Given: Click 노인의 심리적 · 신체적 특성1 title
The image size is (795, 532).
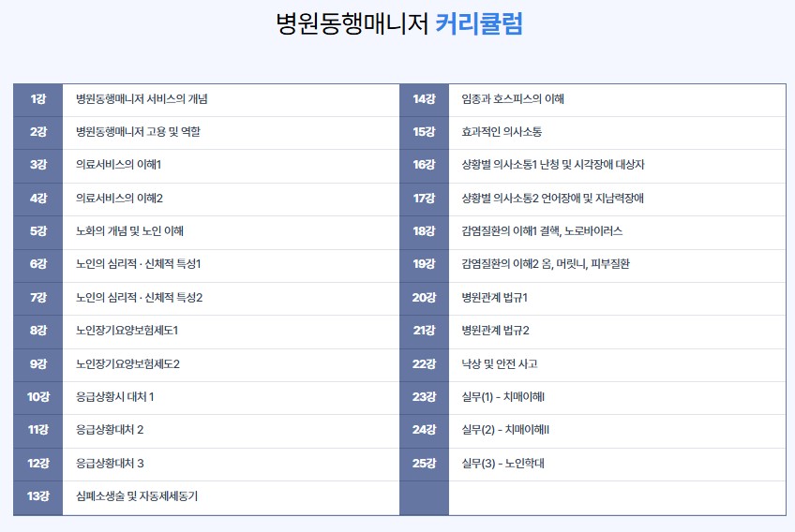Looking at the screenshot, I should [x=138, y=264].
